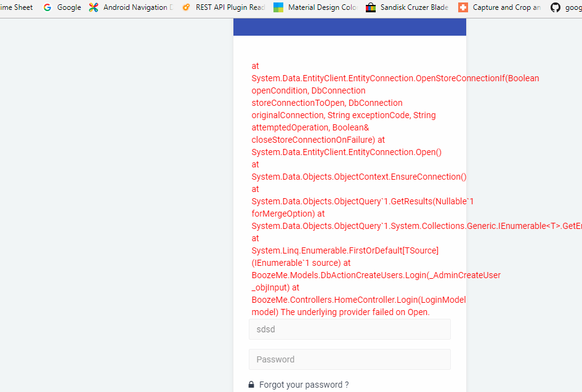The height and width of the screenshot is (392, 582).
Task: Open the Google bookmark
Action: point(62,7)
